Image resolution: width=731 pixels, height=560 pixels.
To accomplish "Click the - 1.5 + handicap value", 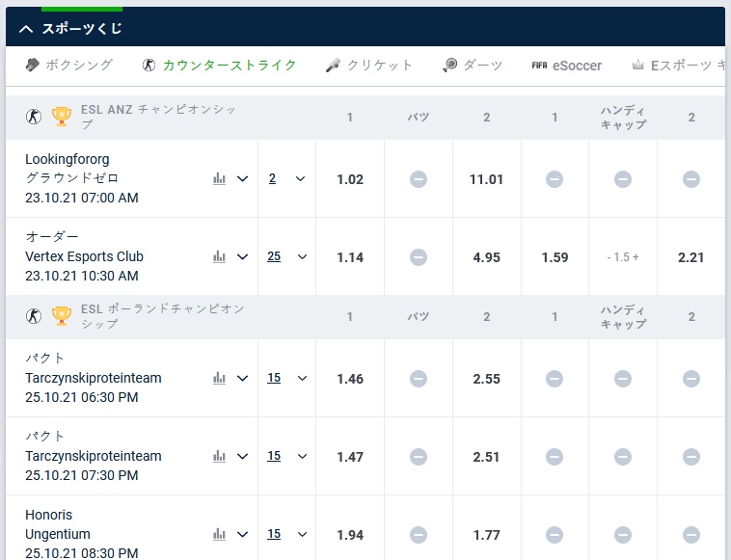I will click(623, 257).
